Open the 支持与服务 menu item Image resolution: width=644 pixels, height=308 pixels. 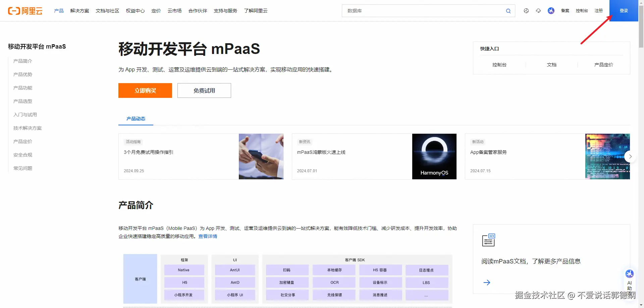pos(225,11)
